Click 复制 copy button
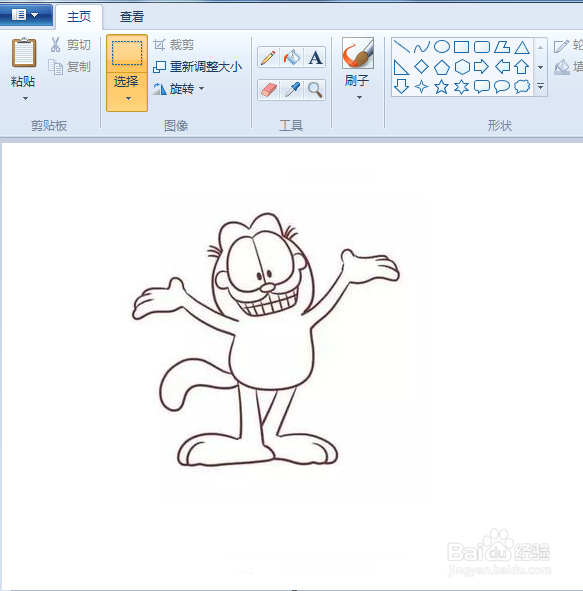Screen dimensions: 583x591 click(x=70, y=67)
